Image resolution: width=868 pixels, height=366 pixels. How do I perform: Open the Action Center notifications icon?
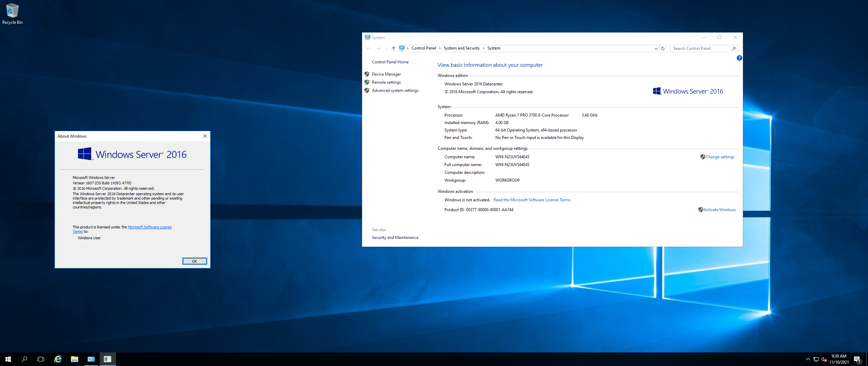(x=857, y=359)
